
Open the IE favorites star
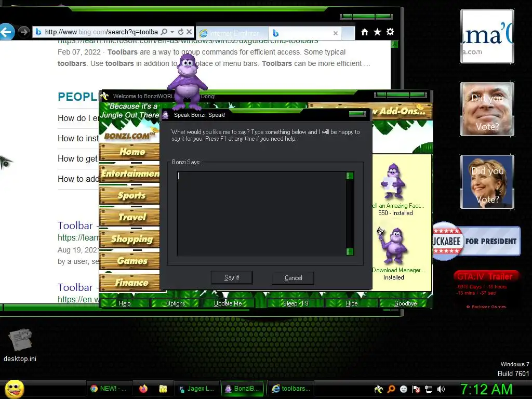[x=377, y=32]
